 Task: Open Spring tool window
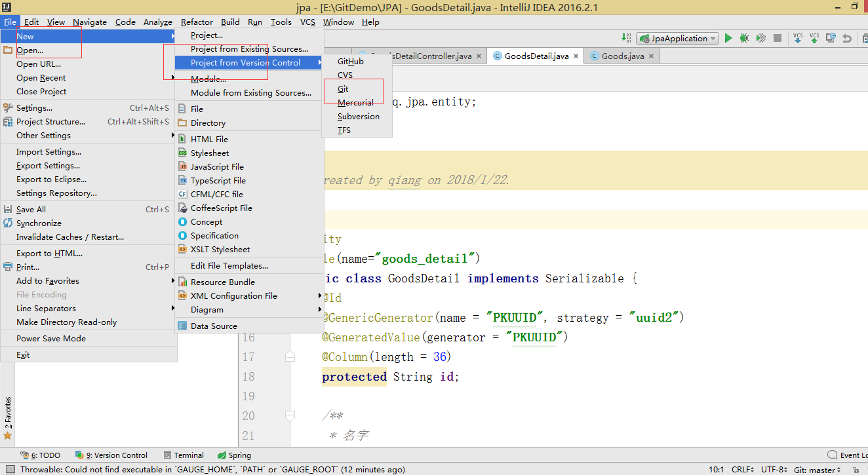point(234,455)
